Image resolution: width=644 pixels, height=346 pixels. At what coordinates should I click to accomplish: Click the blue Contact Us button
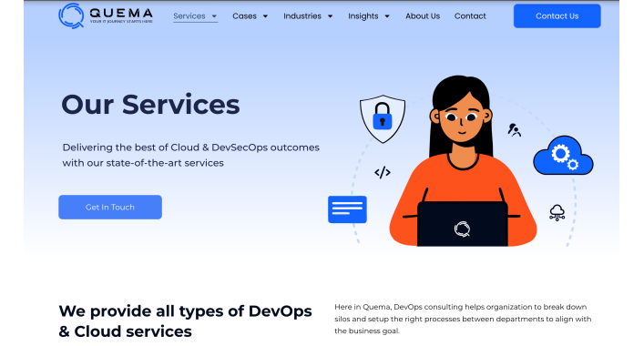click(x=557, y=16)
